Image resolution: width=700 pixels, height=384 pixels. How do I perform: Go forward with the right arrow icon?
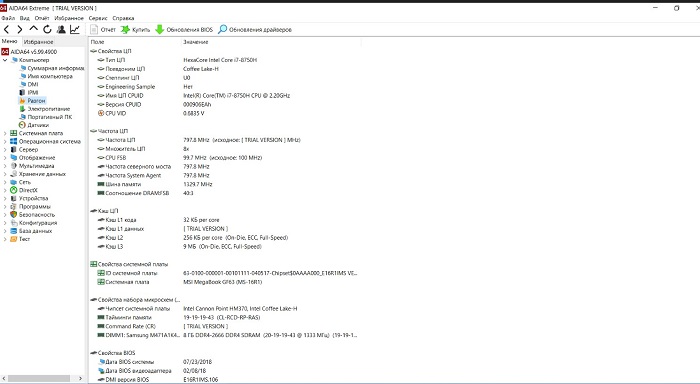tap(20, 29)
